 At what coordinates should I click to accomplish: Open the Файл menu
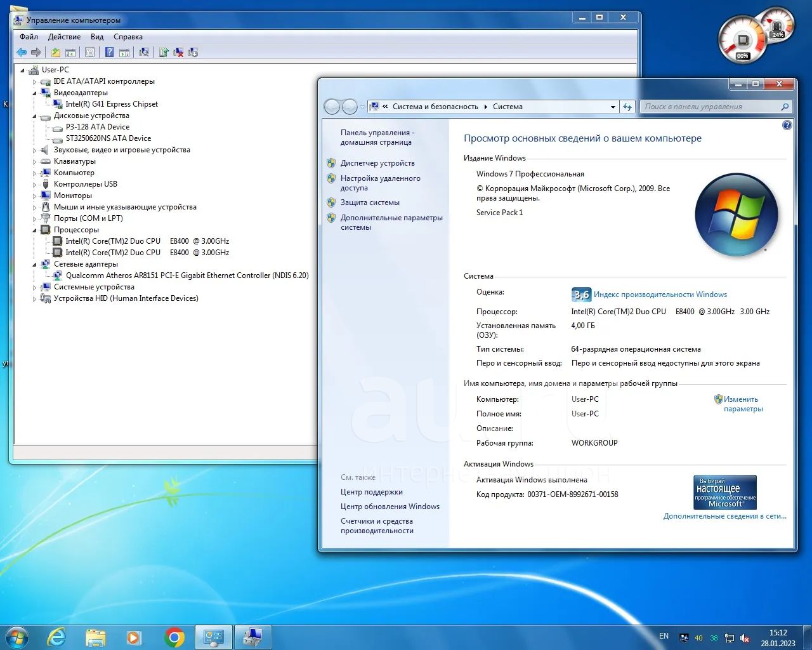(x=29, y=37)
